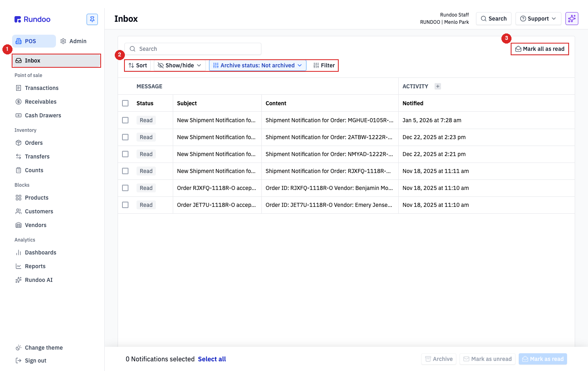
Task: Check the box for Order RJXFQ-1118R-O accepted
Action: coord(125,188)
